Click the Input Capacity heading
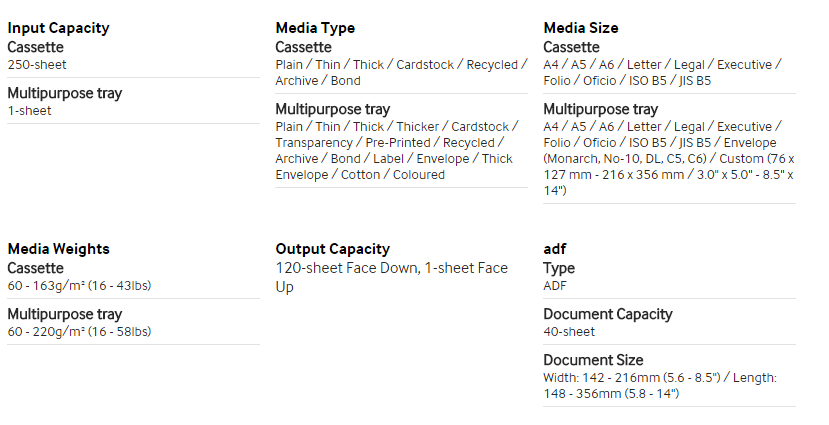This screenshot has width=829, height=425. tap(58, 28)
